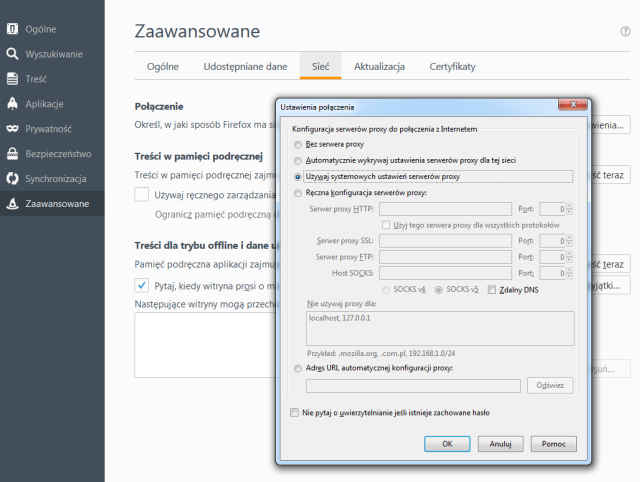Open the Aktualizacja tab
640x482 pixels.
[379, 66]
